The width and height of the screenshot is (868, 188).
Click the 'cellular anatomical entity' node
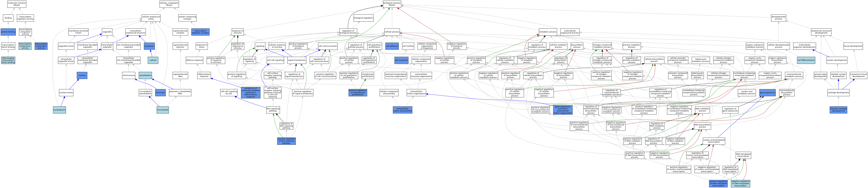point(151,18)
